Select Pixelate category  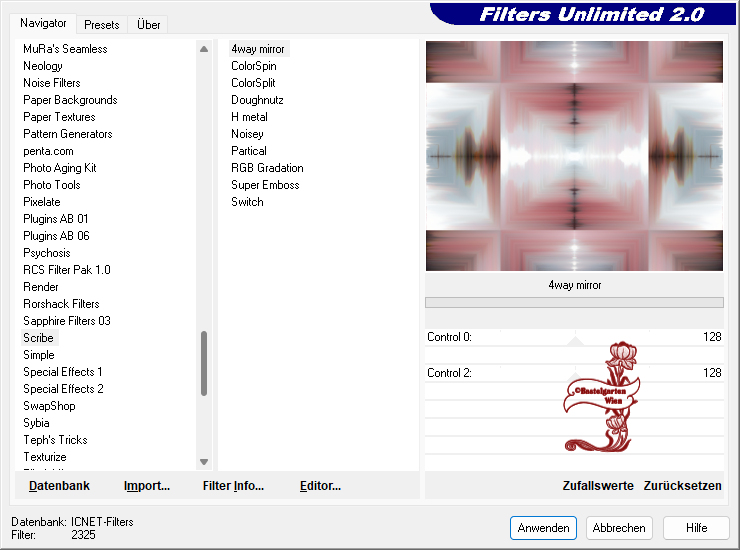[x=42, y=202]
